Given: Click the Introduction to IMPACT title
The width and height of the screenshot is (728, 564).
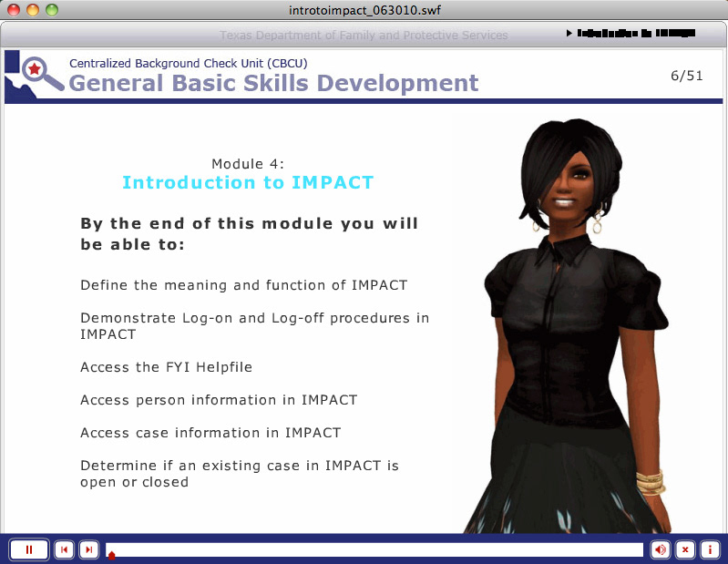Looking at the screenshot, I should (248, 182).
